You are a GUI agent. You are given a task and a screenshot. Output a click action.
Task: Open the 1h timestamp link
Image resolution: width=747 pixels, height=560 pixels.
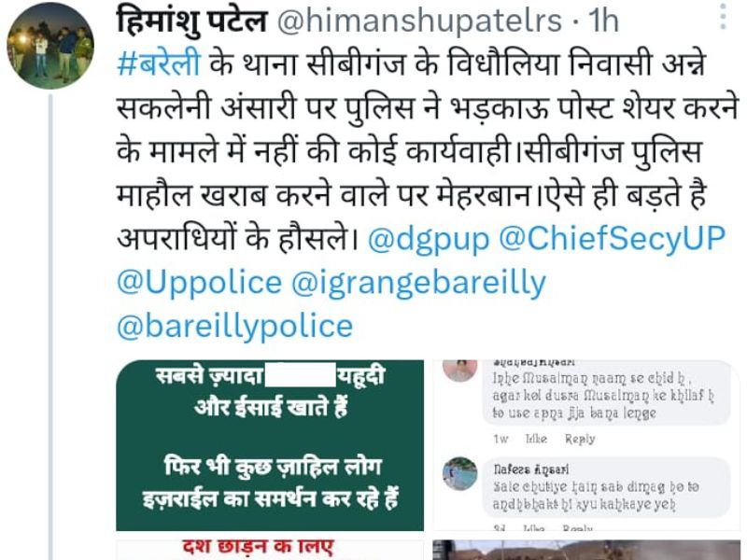(x=603, y=21)
